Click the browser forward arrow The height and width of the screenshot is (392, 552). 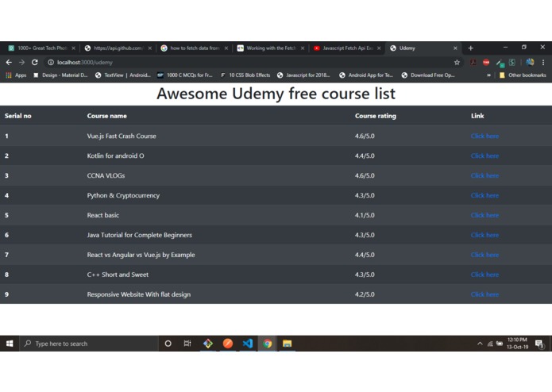click(21, 62)
